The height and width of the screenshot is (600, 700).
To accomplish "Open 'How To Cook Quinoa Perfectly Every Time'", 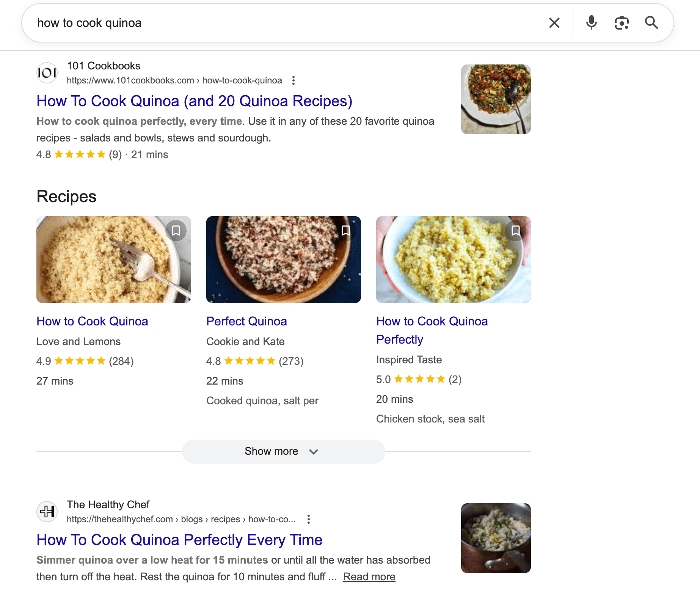I will pyautogui.click(x=179, y=540).
